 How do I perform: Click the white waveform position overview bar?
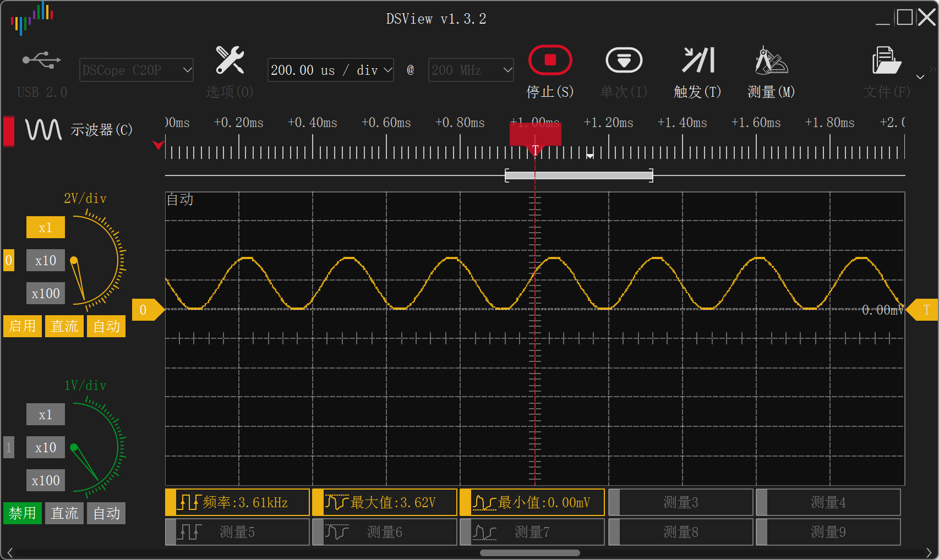tap(579, 175)
